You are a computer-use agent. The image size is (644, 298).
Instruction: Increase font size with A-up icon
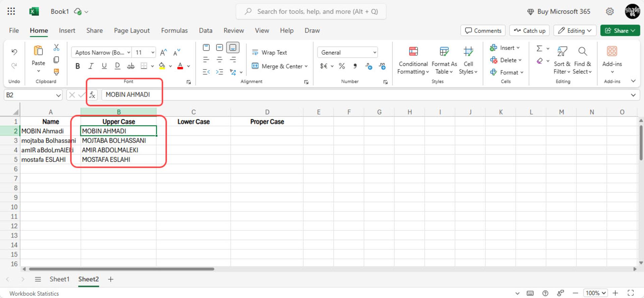pyautogui.click(x=163, y=52)
